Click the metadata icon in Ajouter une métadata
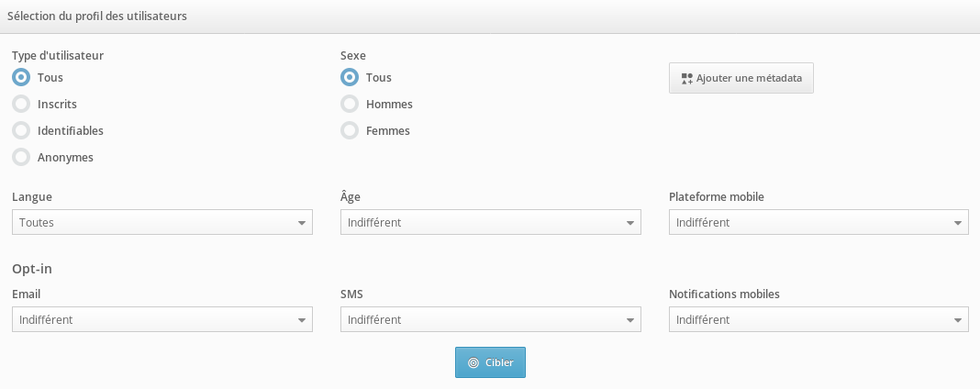Viewport: 980px width, 389px height. [x=686, y=79]
